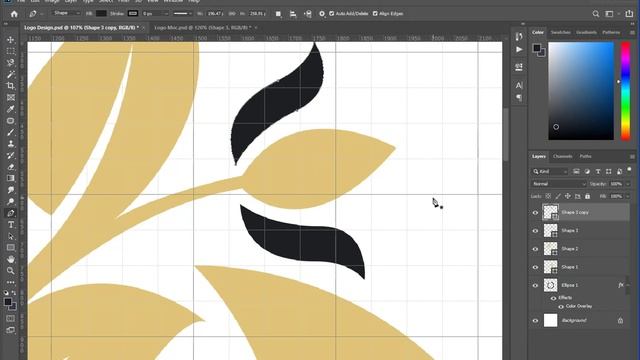This screenshot has height=360, width=640.
Task: Hide the Shape 3 layer
Action: click(535, 231)
